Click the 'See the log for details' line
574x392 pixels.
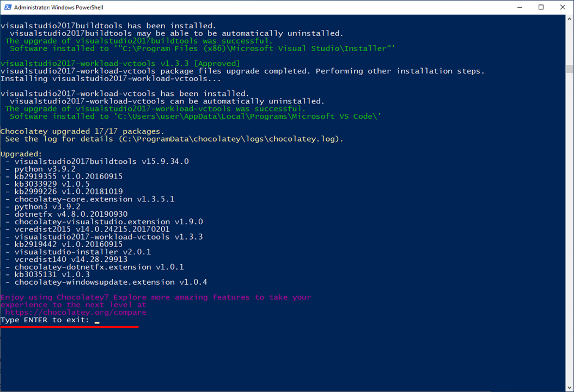[174, 139]
